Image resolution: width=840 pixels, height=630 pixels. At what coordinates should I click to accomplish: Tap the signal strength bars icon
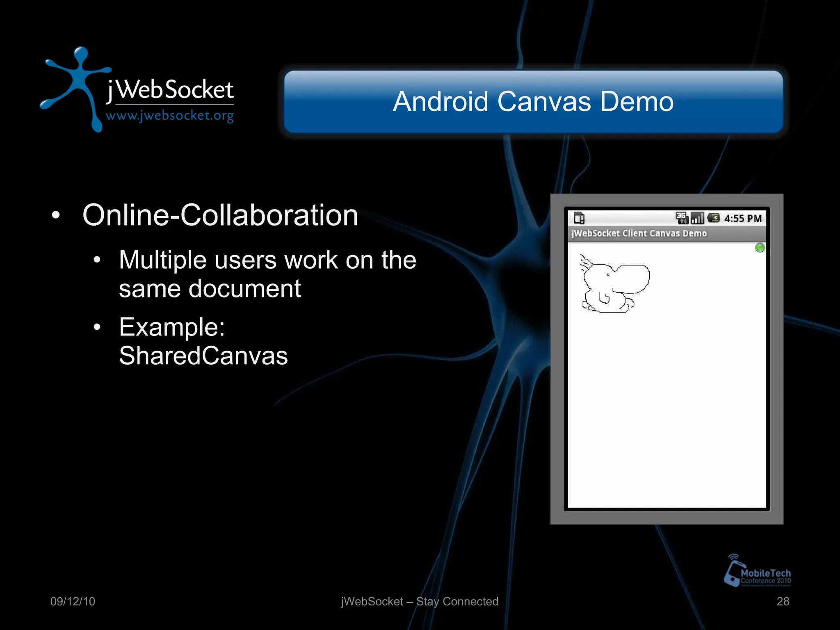pyautogui.click(x=697, y=218)
